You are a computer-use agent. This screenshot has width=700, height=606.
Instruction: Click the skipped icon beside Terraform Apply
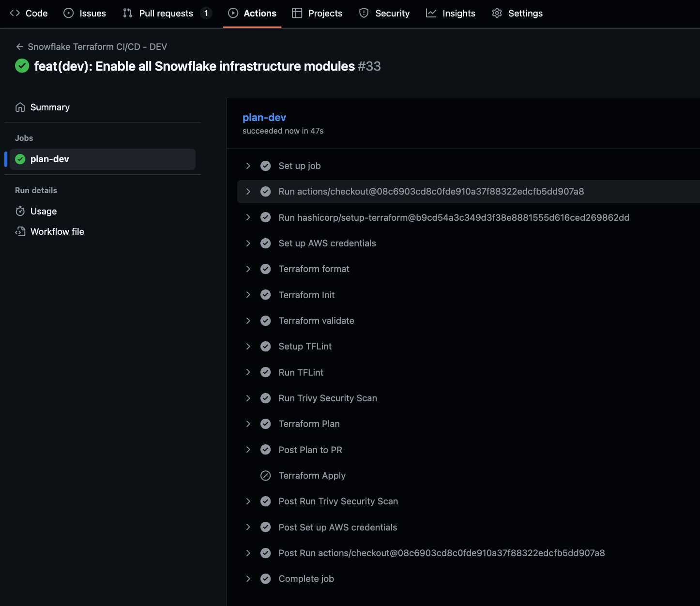point(265,475)
